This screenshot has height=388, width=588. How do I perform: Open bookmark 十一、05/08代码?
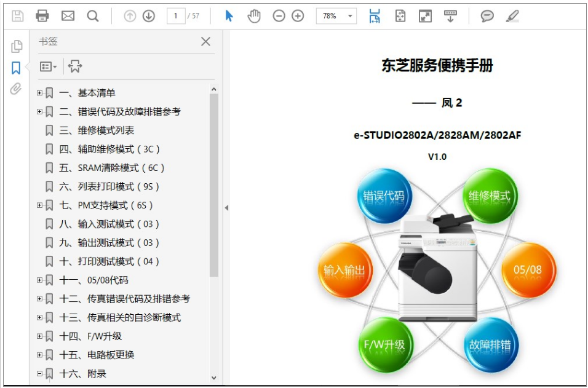point(93,280)
